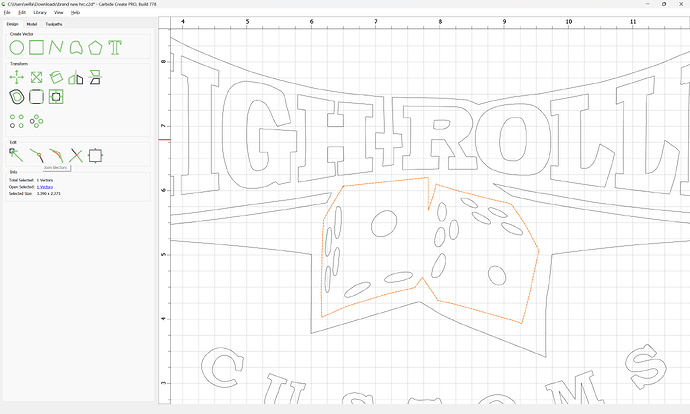The width and height of the screenshot is (690, 414).
Task: Click the Flip/Align vertical transform icon
Action: [95, 77]
